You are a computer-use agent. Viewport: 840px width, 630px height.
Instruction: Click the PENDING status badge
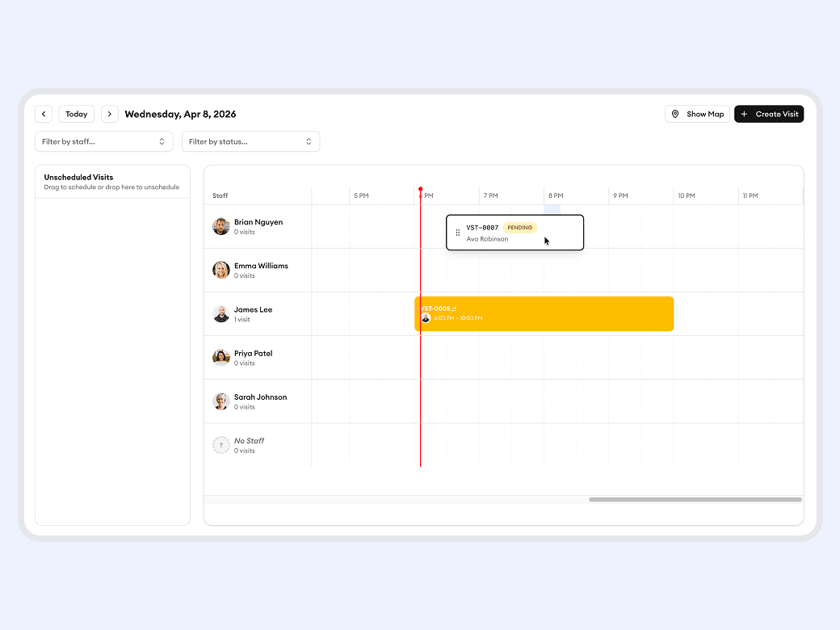tap(519, 227)
